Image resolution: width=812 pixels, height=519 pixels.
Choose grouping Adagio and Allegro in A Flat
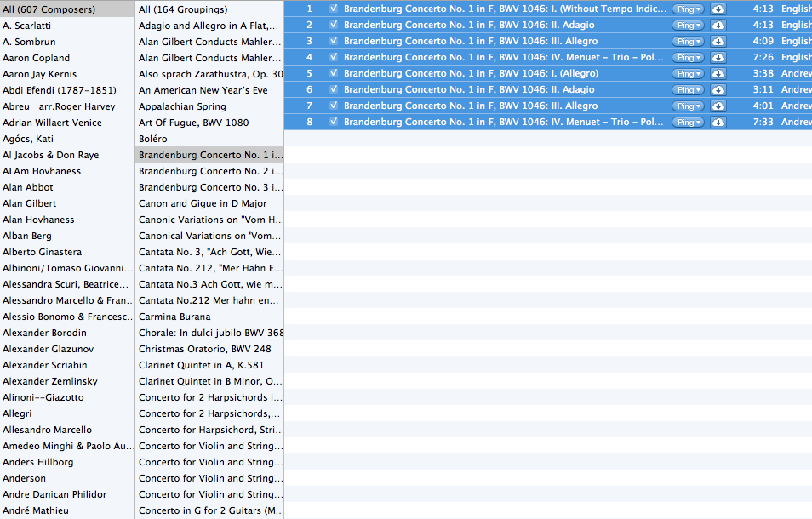click(x=209, y=26)
